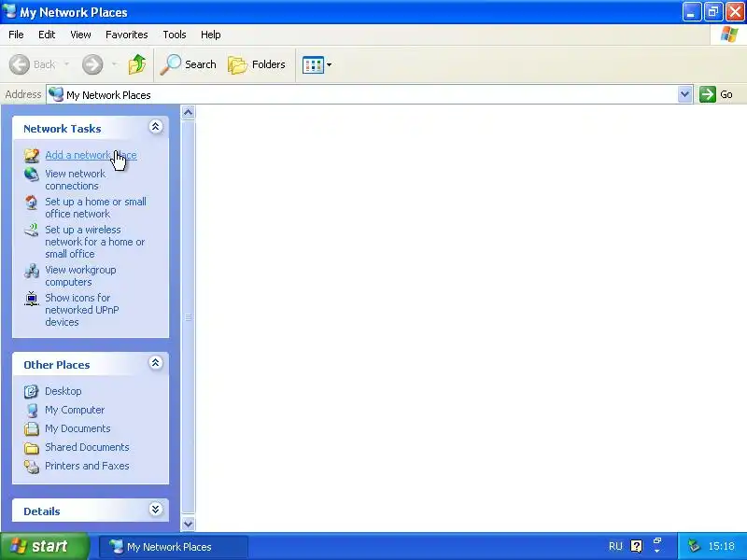Open the Views icon menu
The image size is (747, 560).
click(x=317, y=64)
